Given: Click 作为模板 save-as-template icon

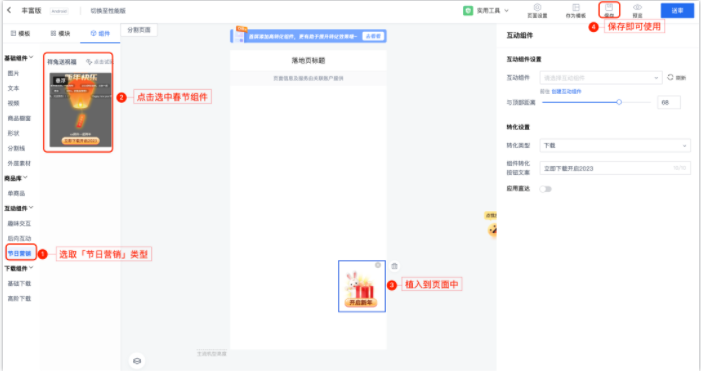Looking at the screenshot, I should point(576,10).
